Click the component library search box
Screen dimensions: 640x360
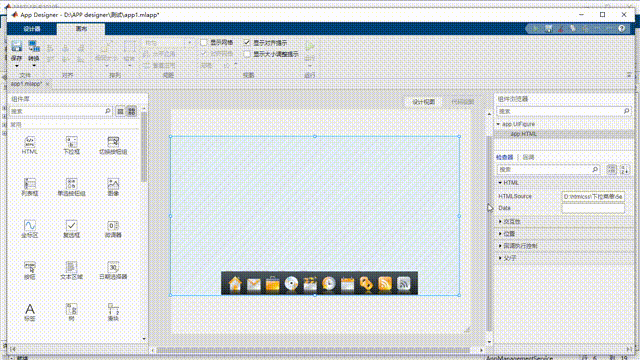point(61,111)
